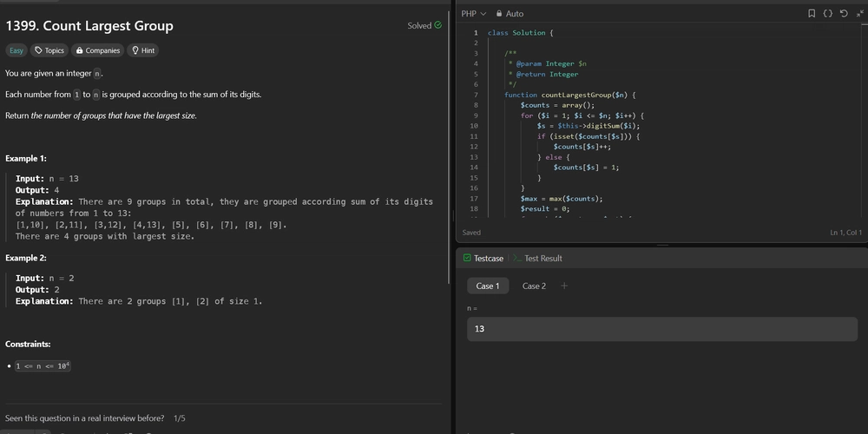Image resolution: width=868 pixels, height=434 pixels.
Task: Click the "There are 4 groups with largest size." line
Action: coord(105,236)
